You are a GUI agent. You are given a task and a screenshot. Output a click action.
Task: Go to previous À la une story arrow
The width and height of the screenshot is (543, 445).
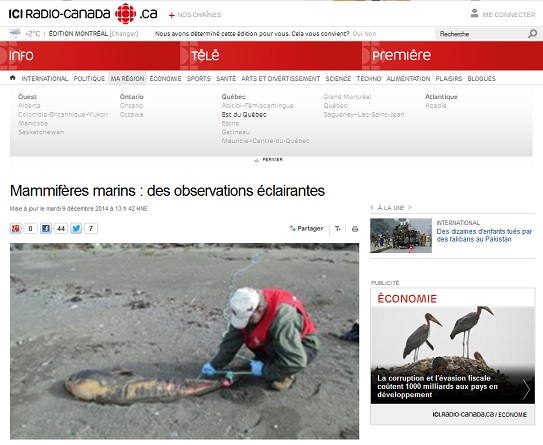(x=372, y=207)
